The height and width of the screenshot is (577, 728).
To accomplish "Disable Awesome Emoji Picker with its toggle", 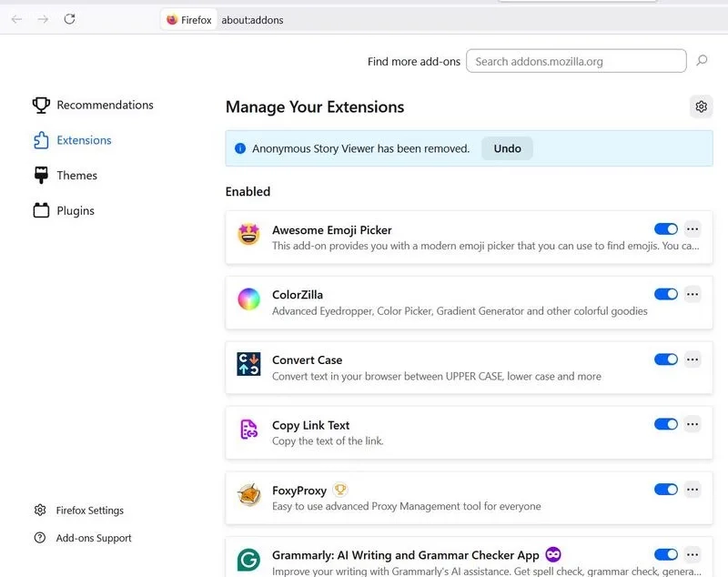I will pos(666,228).
